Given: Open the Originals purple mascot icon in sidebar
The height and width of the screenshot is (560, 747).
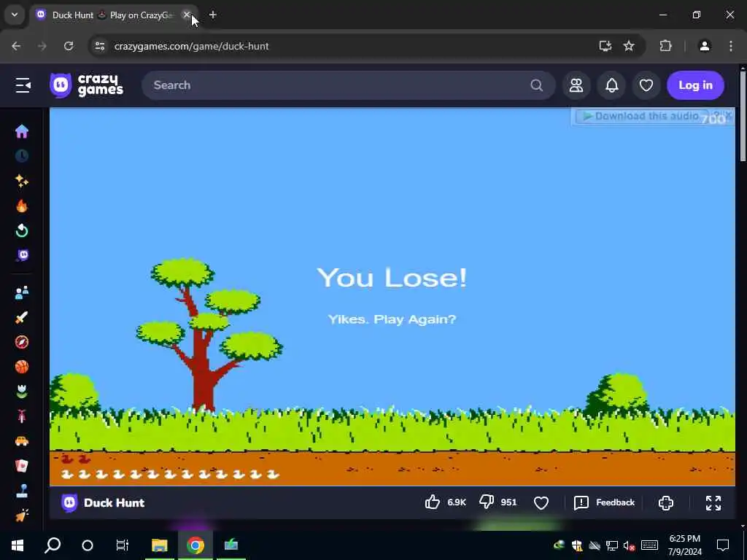Looking at the screenshot, I should click(x=22, y=256).
